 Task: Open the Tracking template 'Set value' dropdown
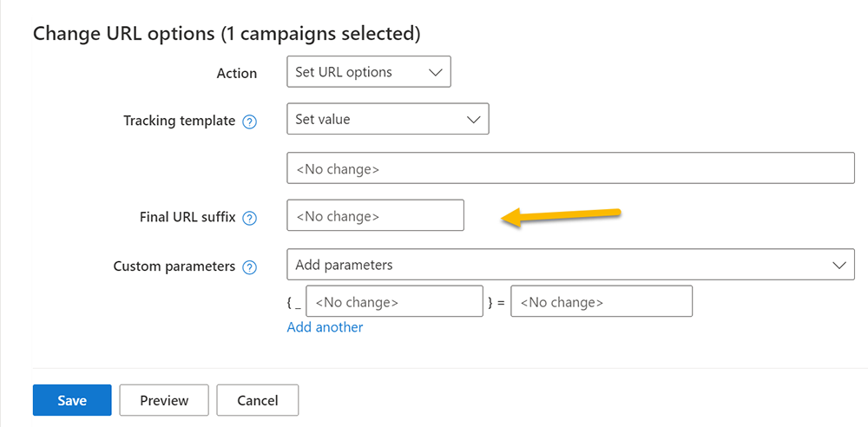[x=387, y=119]
